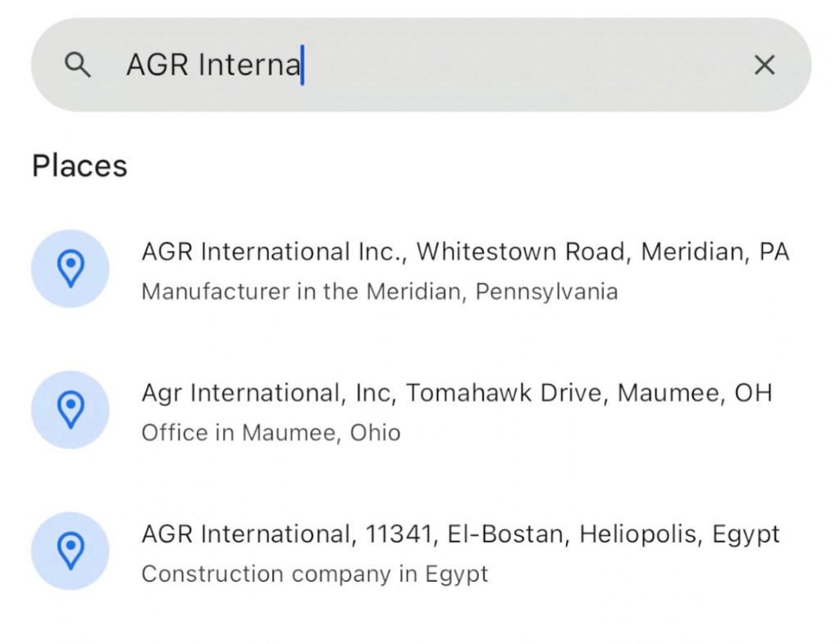
Task: Select Agr International, Inc, Tomahawk Drive result
Action: tap(371, 393)
